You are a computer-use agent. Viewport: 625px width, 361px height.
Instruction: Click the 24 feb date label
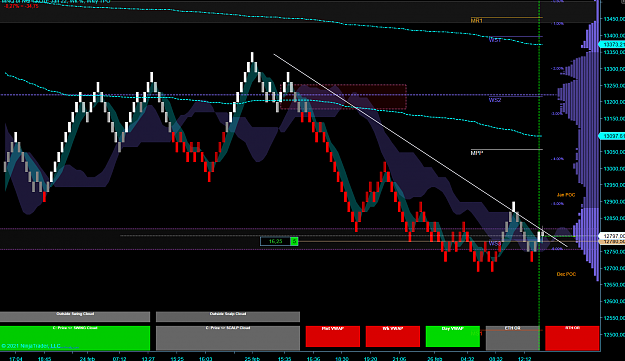point(87,358)
